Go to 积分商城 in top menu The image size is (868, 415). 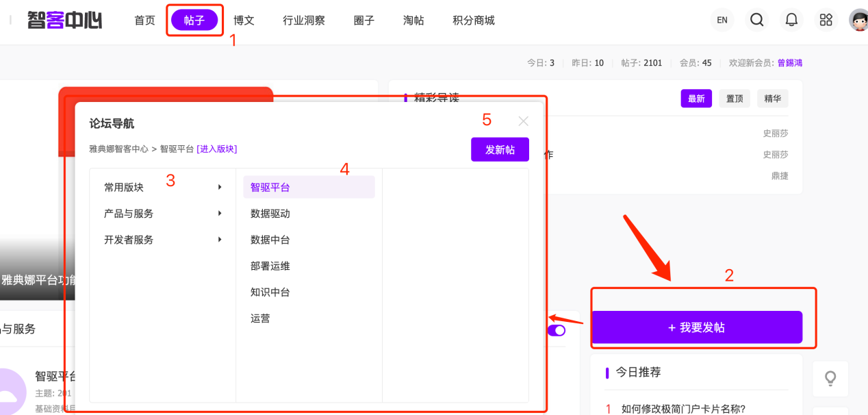pos(473,20)
